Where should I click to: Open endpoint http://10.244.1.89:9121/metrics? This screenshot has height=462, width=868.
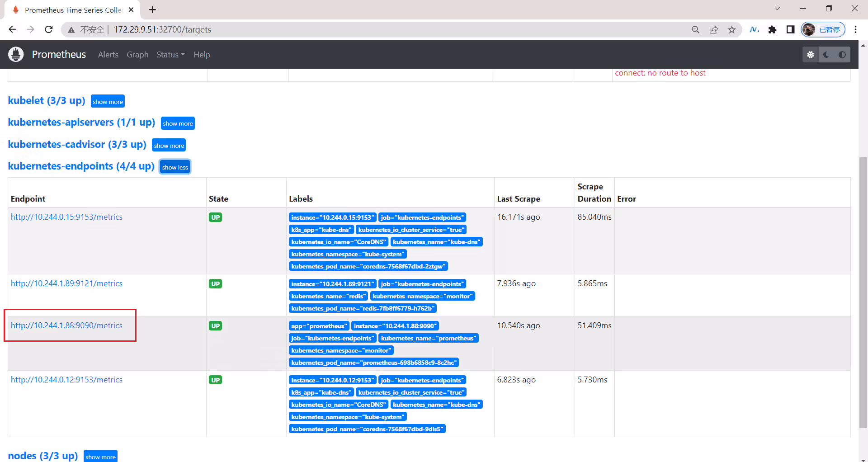66,283
